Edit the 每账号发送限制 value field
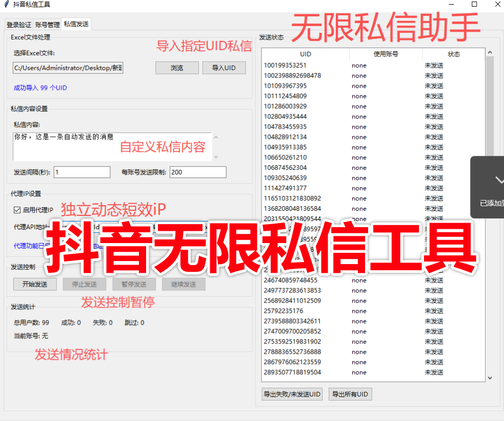The width and height of the screenshot is (504, 421). pos(197,172)
